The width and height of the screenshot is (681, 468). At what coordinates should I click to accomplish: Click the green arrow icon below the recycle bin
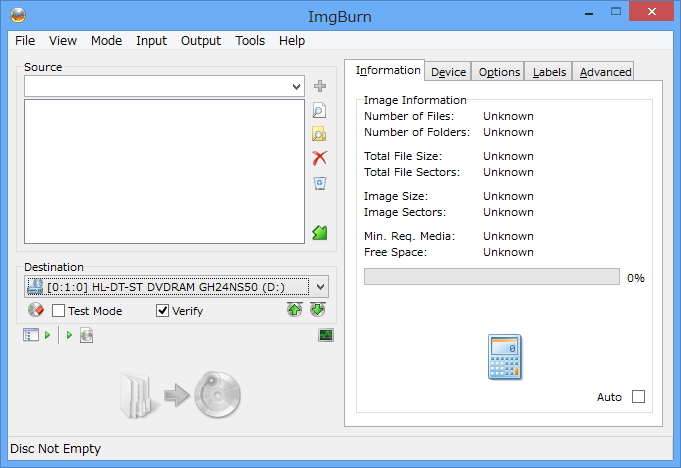(x=320, y=233)
